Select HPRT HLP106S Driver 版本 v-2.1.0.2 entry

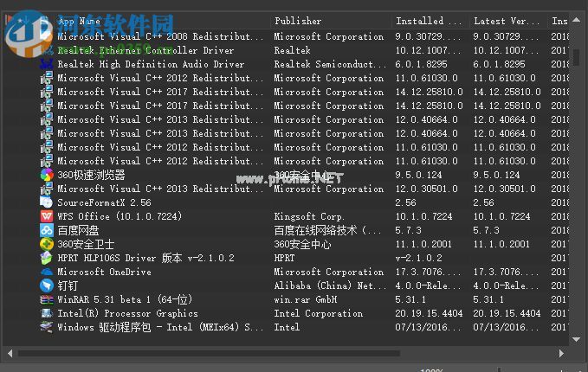pyautogui.click(x=145, y=258)
